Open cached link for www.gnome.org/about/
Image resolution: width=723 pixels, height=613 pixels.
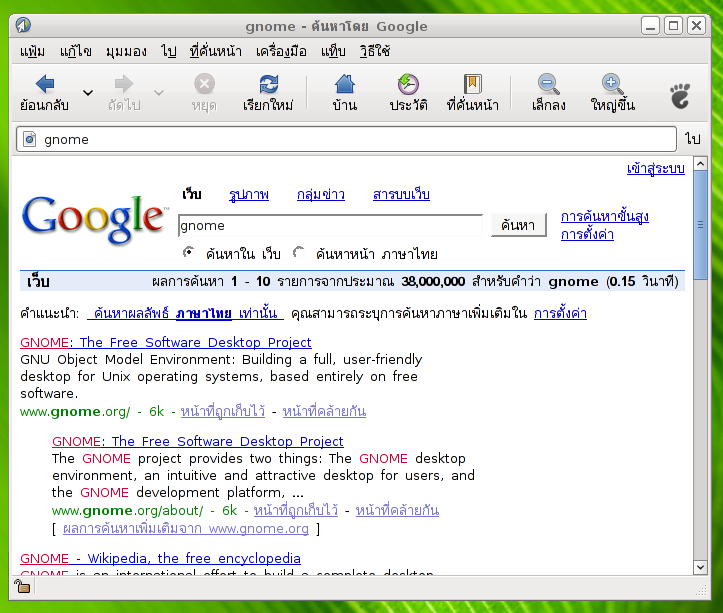click(x=296, y=510)
